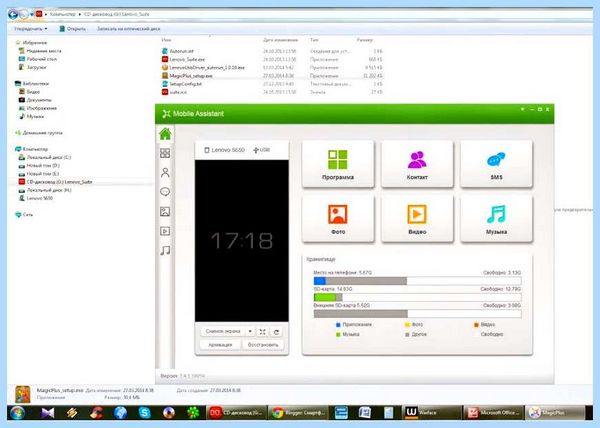Open contacts person icon in sidebar
Image resolution: width=600 pixels, height=428 pixels.
(x=165, y=173)
